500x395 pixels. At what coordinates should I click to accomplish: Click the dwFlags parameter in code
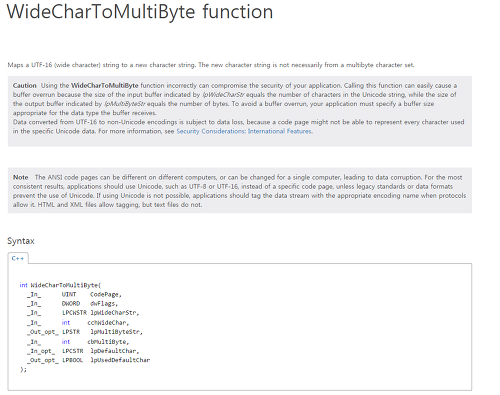tap(102, 304)
